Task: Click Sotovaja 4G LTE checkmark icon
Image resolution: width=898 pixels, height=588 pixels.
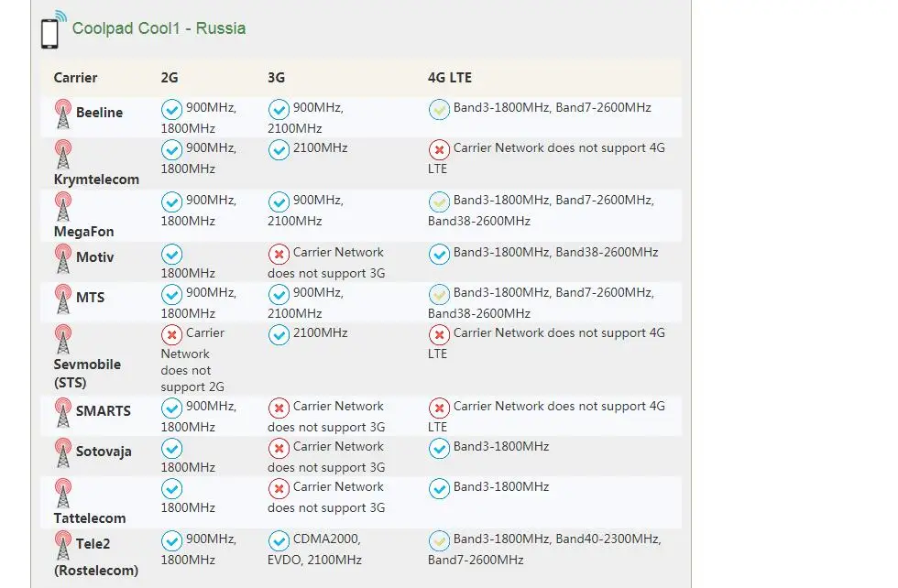Action: [x=439, y=448]
